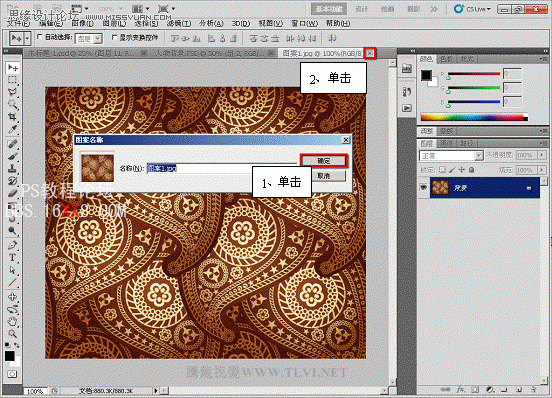Open the Mini Bridge panel icon

(x=407, y=68)
